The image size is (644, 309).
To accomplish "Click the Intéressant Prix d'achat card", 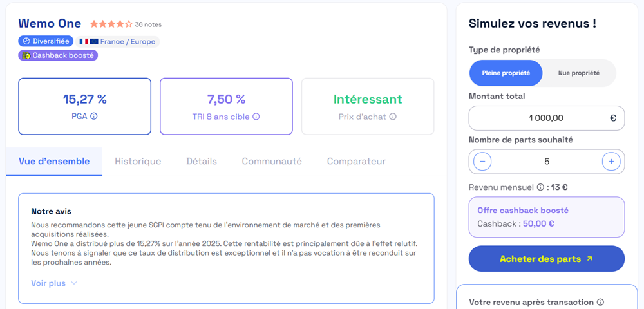I will tap(368, 106).
